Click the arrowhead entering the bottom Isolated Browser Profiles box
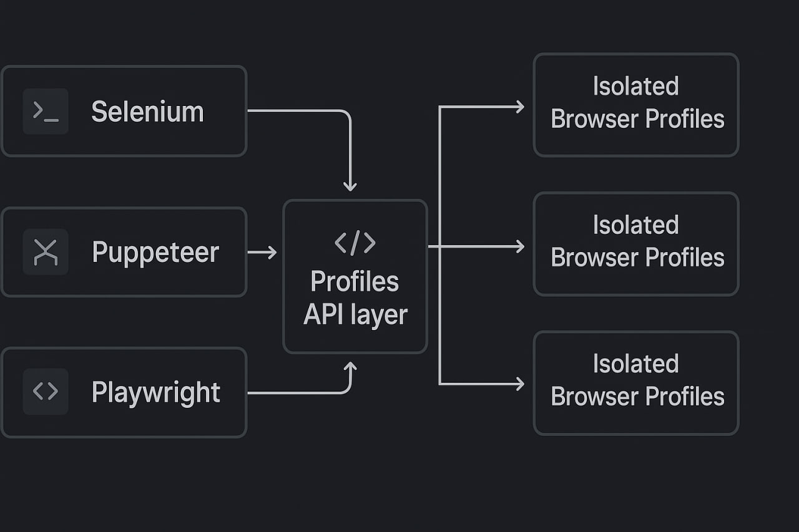Screen dimensions: 799x532 click(519, 384)
